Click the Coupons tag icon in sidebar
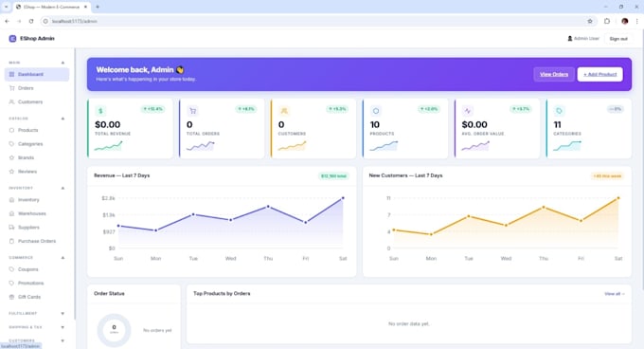Image resolution: width=644 pixels, height=349 pixels. tap(11, 269)
